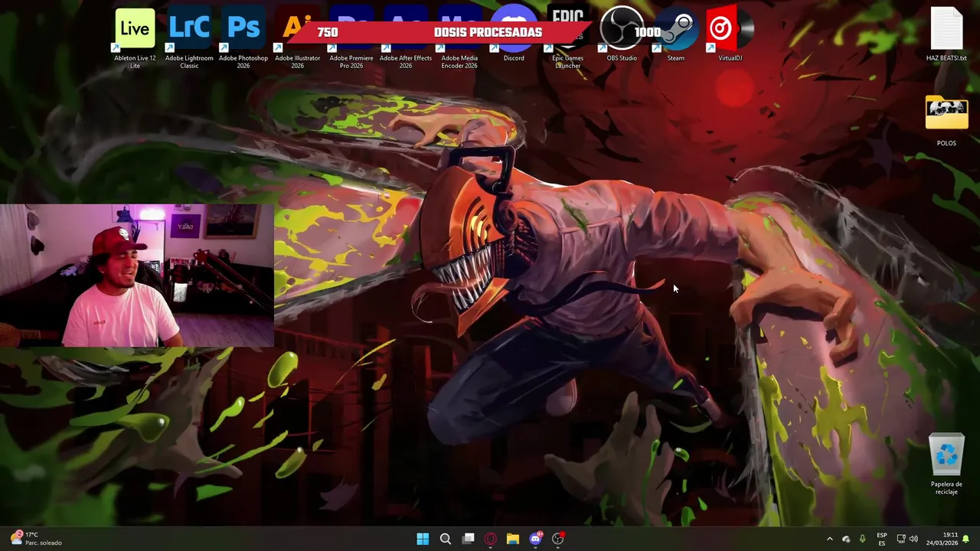The image size is (980, 551).
Task: Click the Adobe Media Encoder 2026 shortcut
Action: click(459, 38)
